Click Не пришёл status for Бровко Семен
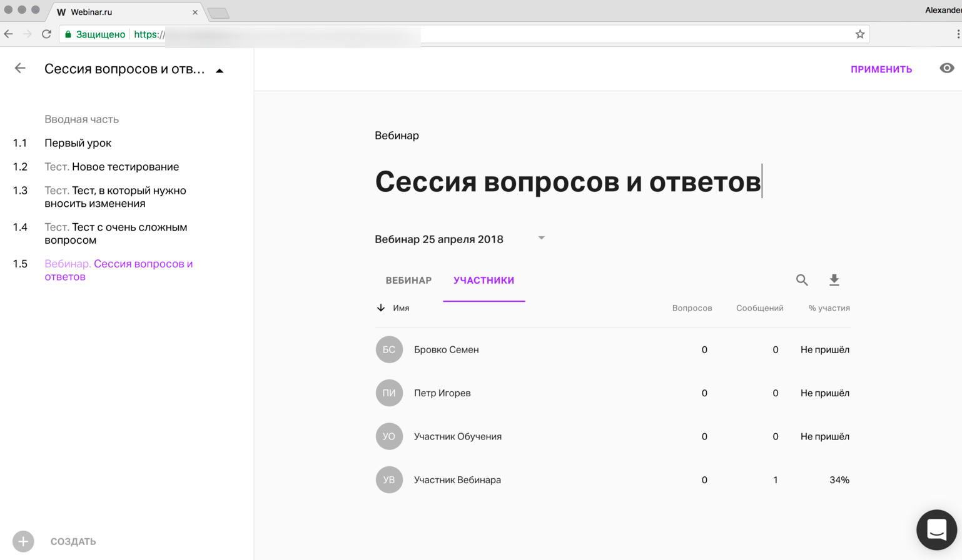 point(825,350)
